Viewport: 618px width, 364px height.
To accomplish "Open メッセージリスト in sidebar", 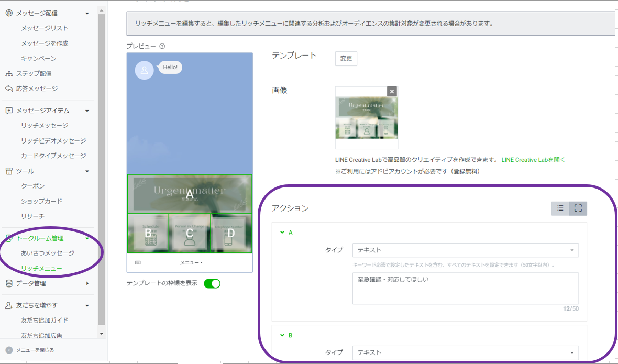I will tap(45, 28).
